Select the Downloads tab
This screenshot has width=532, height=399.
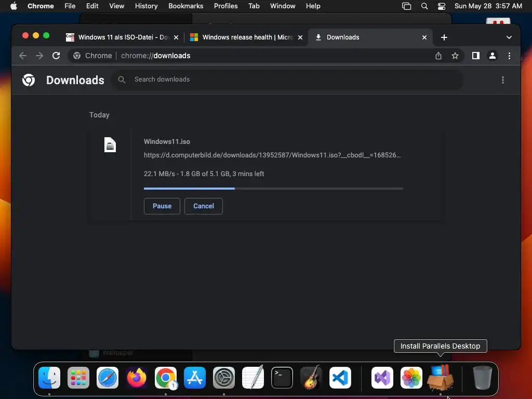pyautogui.click(x=370, y=37)
